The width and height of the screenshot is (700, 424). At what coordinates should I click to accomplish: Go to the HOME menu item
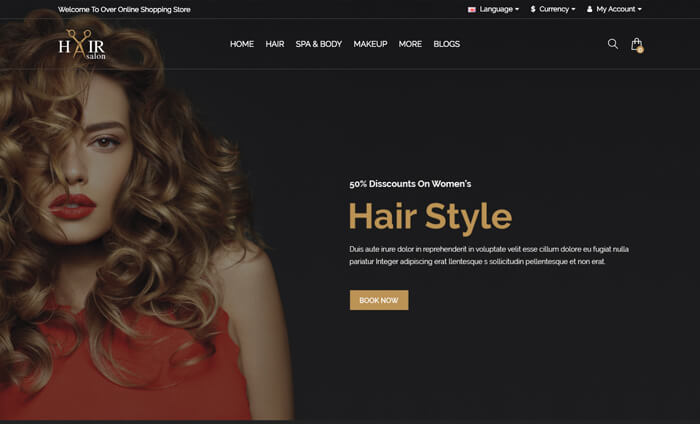point(242,44)
